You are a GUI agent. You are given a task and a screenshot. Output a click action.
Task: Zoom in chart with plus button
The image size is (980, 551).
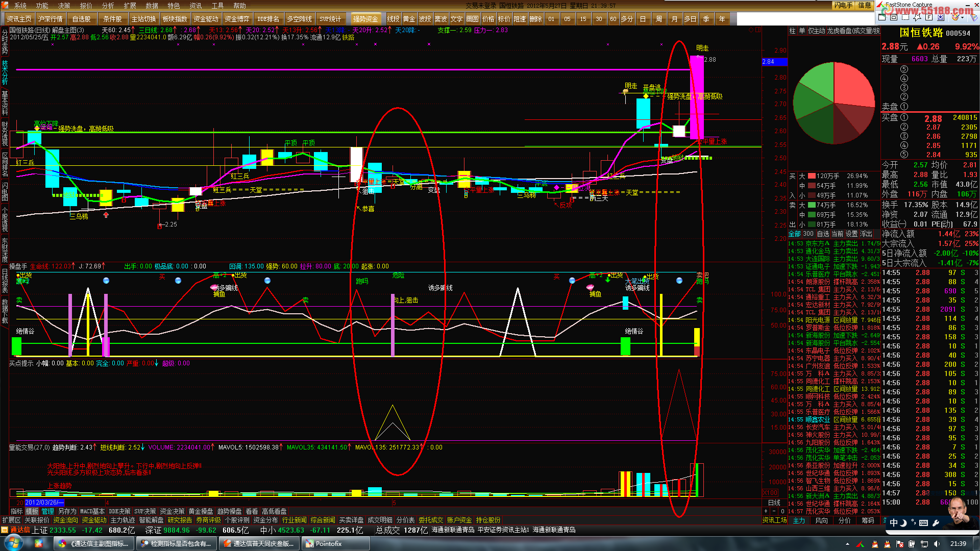click(x=766, y=511)
